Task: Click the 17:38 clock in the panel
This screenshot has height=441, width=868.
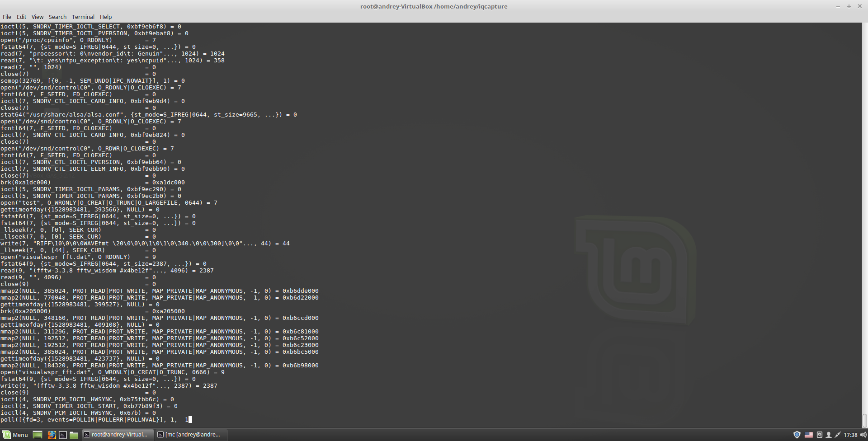Action: point(850,435)
